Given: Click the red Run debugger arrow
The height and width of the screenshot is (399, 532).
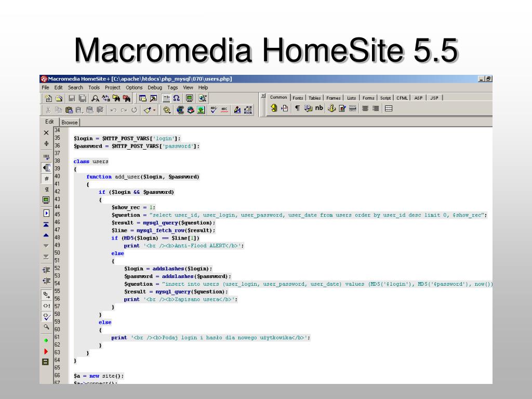Looking at the screenshot, I should [x=46, y=352].
